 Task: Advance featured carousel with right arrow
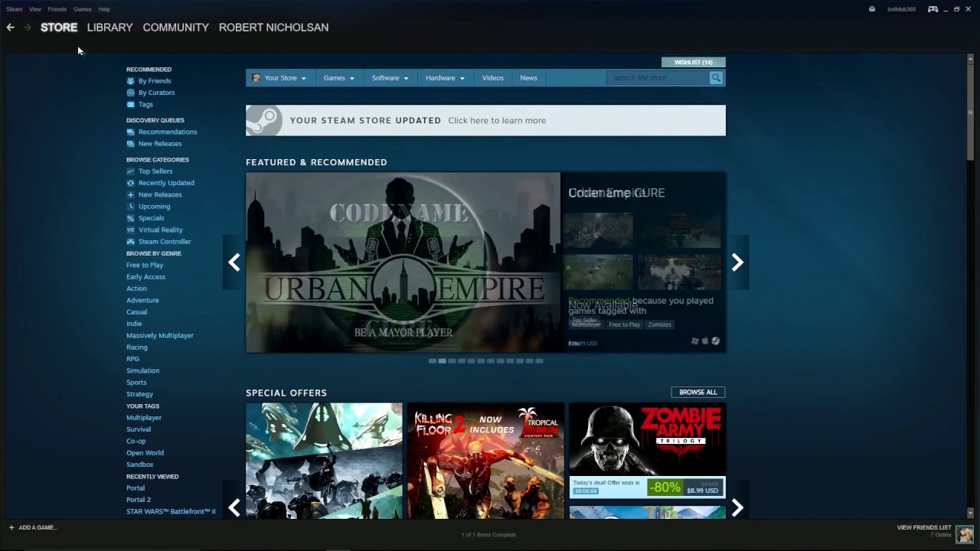coord(737,262)
